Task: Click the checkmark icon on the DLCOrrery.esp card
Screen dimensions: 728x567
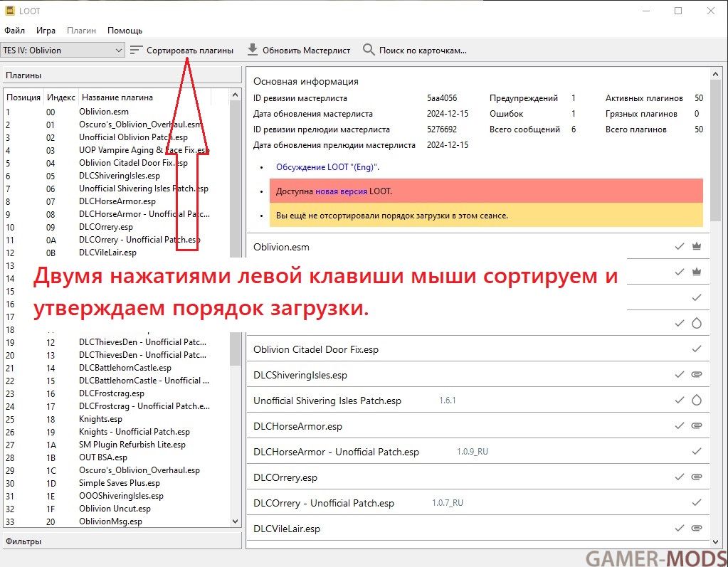Action: click(679, 477)
